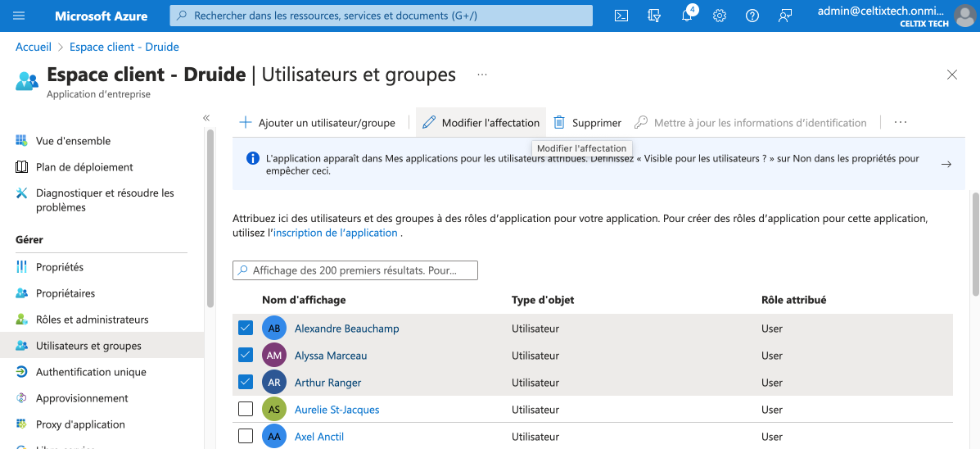Viewport: 980px width, 449px height.
Task: Open the Azure portal hamburger menu
Action: [x=19, y=16]
